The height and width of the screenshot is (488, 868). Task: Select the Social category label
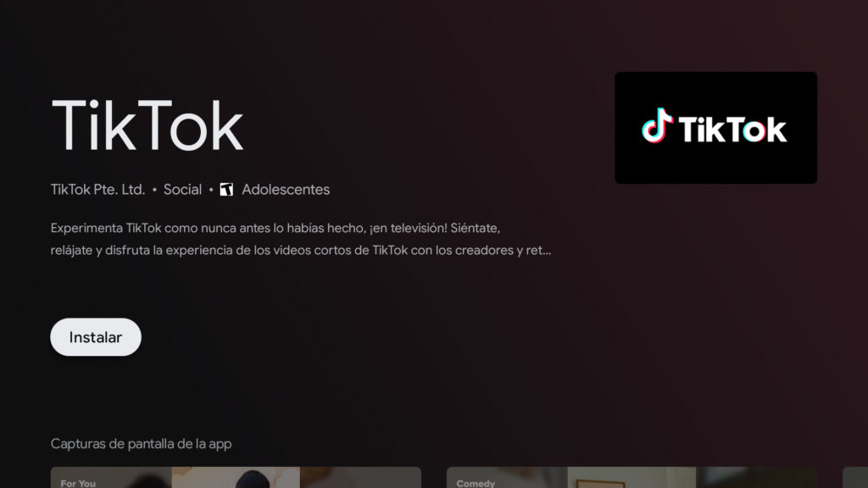pos(182,190)
